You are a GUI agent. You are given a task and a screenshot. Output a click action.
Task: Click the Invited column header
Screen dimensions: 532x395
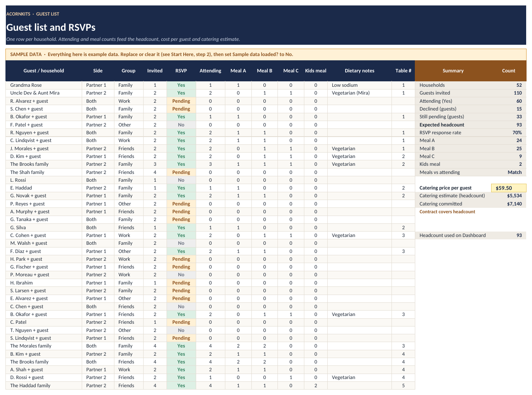click(155, 71)
